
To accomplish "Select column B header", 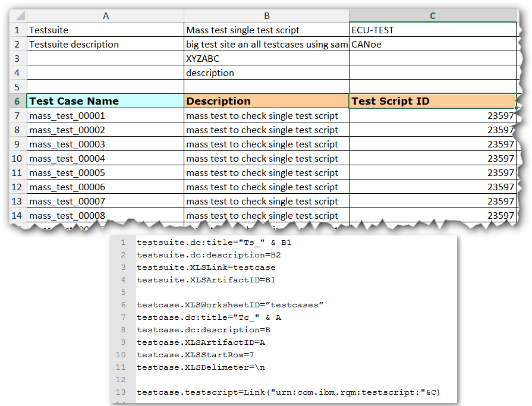I will coord(266,16).
